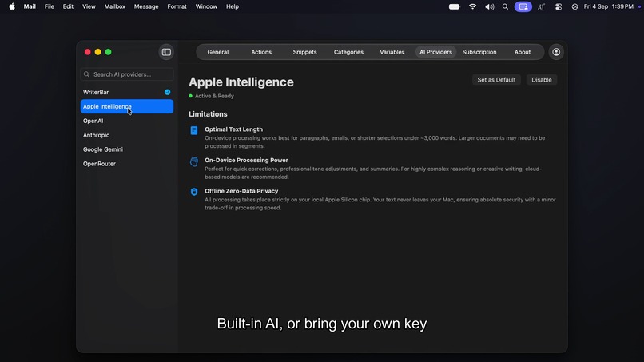This screenshot has height=362, width=644.
Task: Click the Set as Default button
Action: click(496, 80)
